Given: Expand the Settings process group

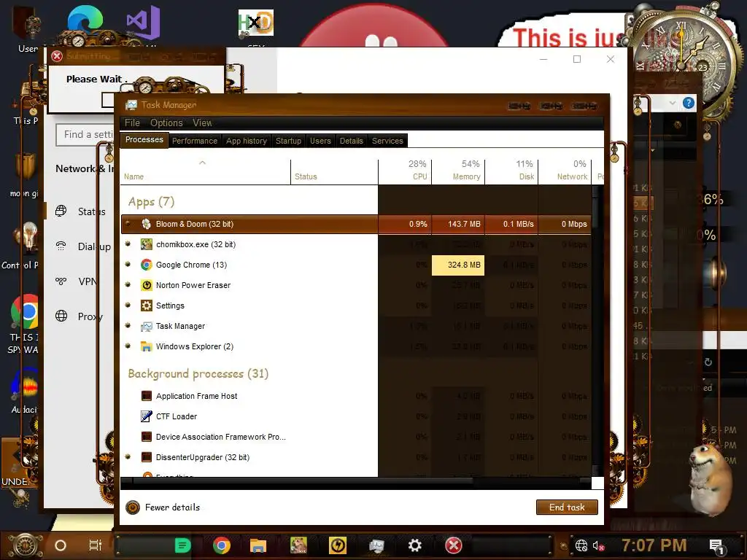Looking at the screenshot, I should [x=128, y=305].
